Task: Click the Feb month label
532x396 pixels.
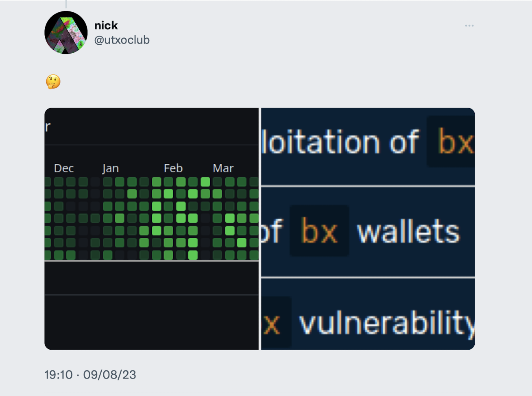Action: 173,168
